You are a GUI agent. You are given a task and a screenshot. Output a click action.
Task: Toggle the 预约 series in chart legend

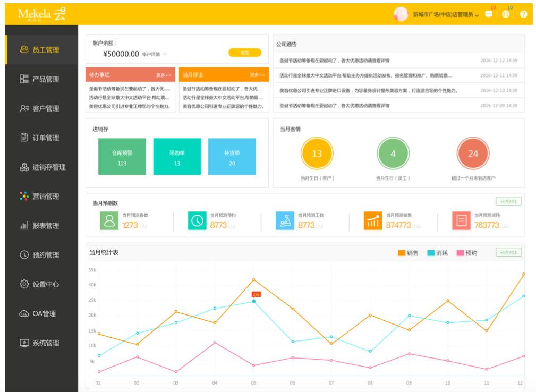(466, 253)
